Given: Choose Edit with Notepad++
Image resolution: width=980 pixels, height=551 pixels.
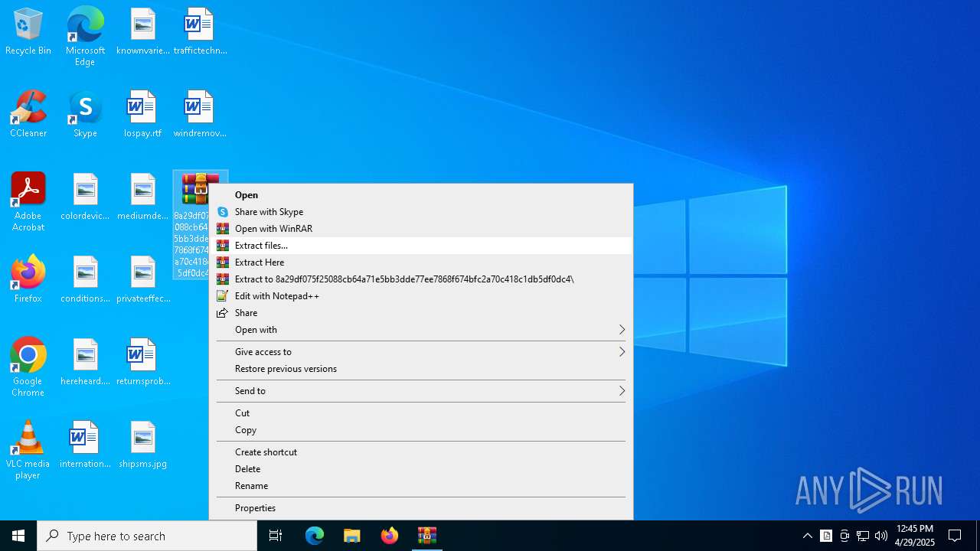Looking at the screenshot, I should (x=421, y=296).
